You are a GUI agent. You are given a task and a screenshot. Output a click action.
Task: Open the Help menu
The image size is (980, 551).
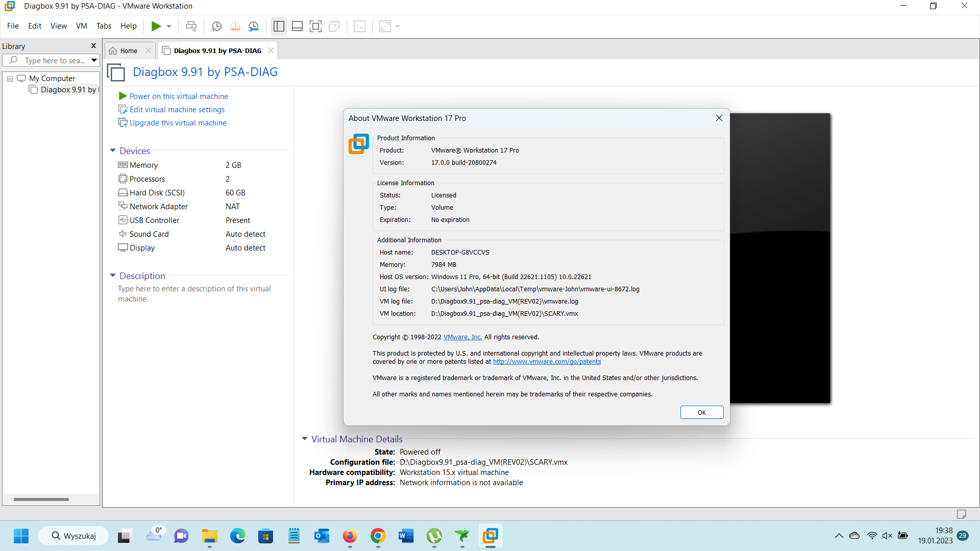[x=128, y=26]
